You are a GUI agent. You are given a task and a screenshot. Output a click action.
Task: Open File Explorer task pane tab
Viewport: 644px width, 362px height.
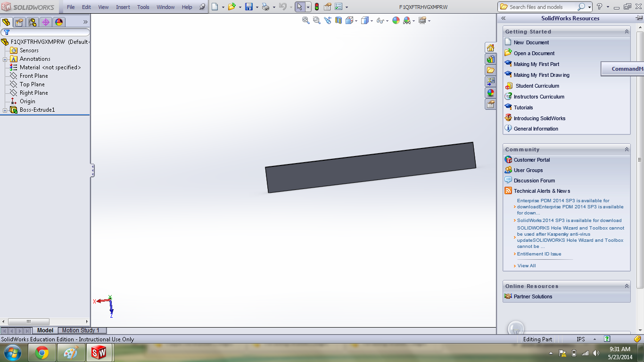click(491, 70)
